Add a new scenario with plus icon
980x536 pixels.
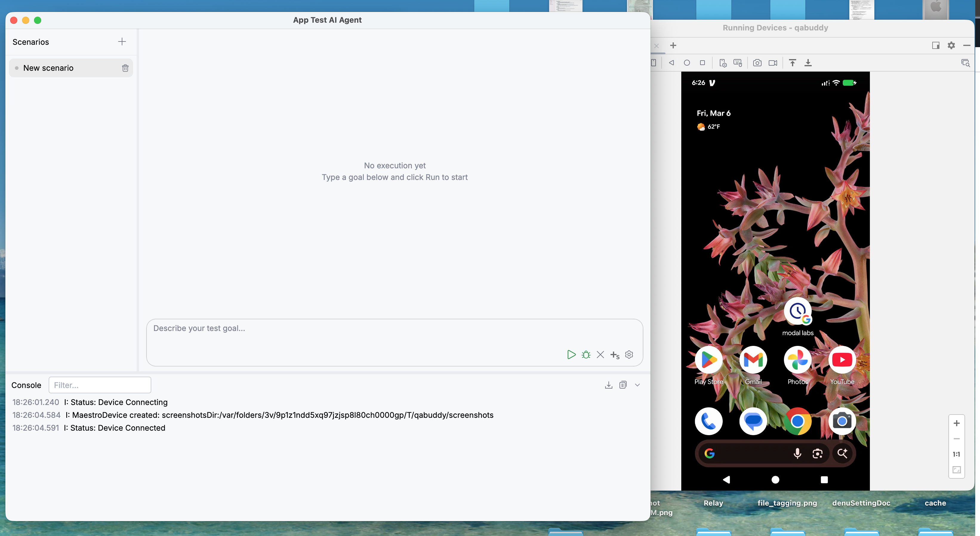(x=122, y=41)
